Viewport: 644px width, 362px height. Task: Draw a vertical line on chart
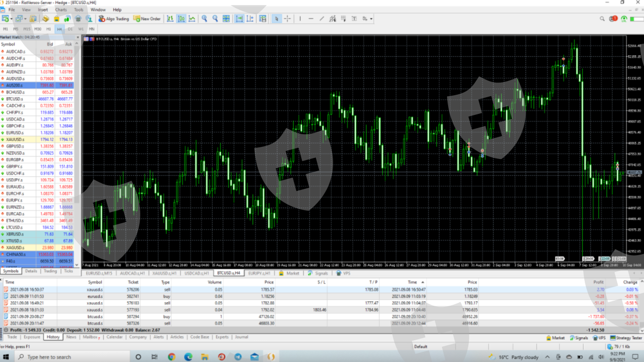click(x=300, y=19)
